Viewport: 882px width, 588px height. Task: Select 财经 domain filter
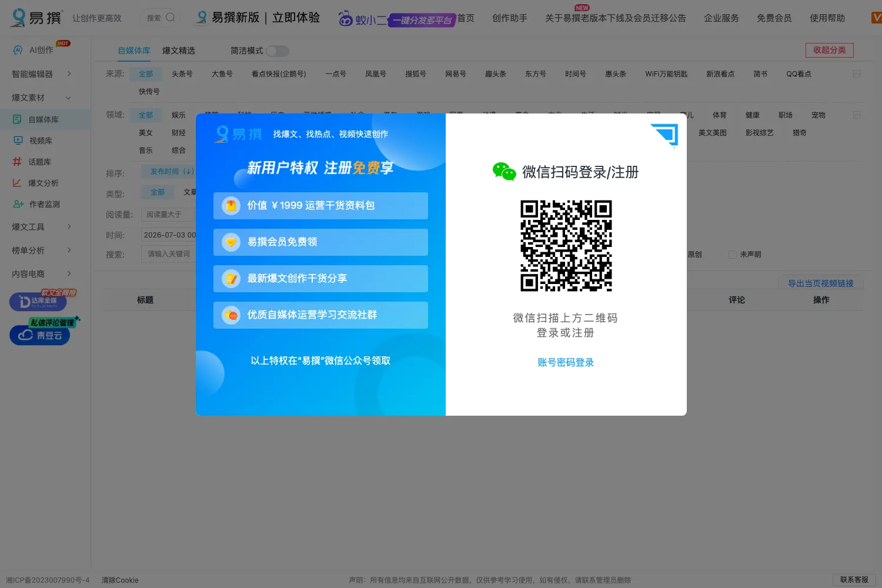pos(179,133)
